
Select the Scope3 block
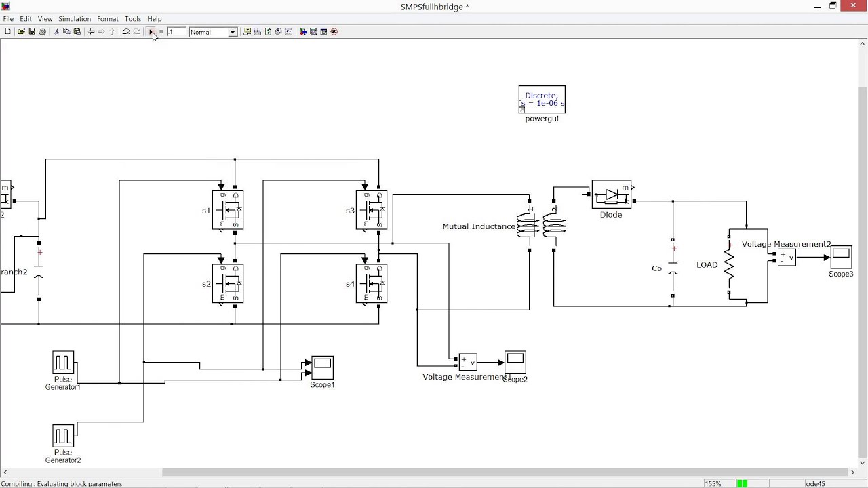point(841,257)
